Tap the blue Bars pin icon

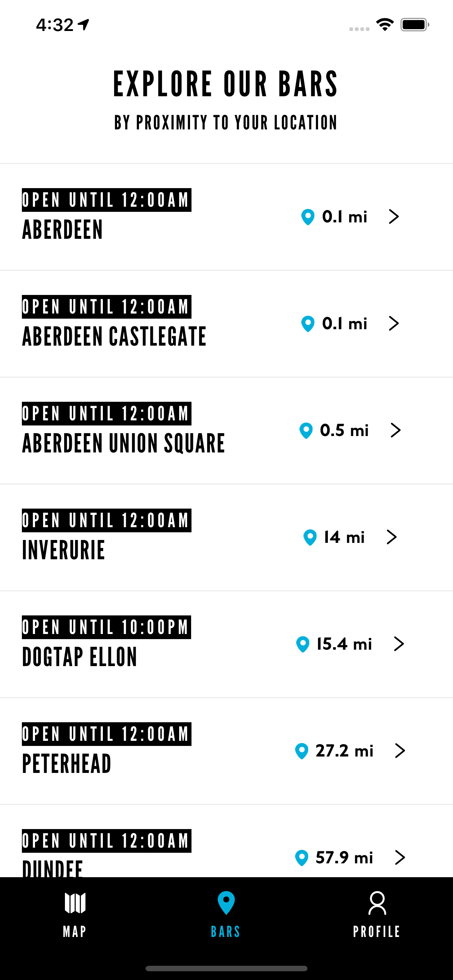click(226, 903)
